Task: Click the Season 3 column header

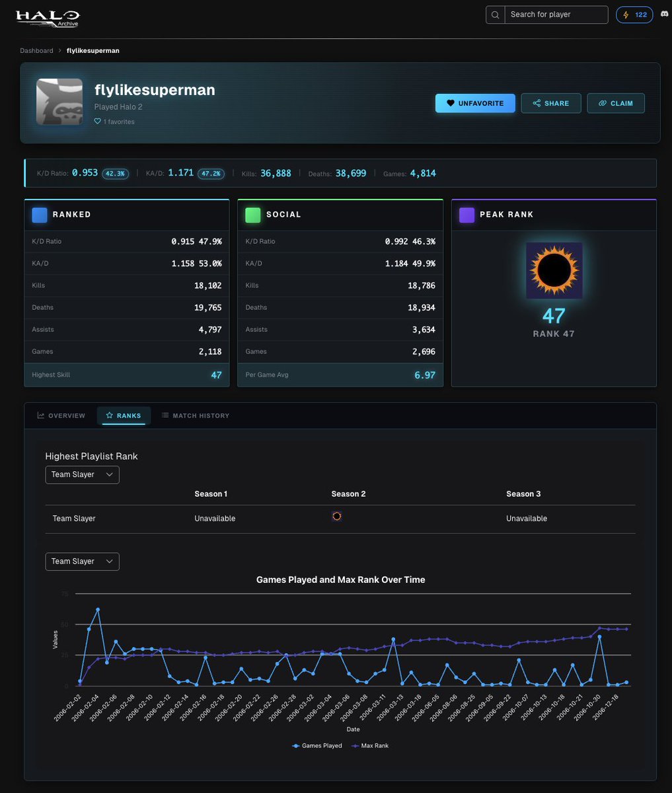Action: pyautogui.click(x=523, y=494)
